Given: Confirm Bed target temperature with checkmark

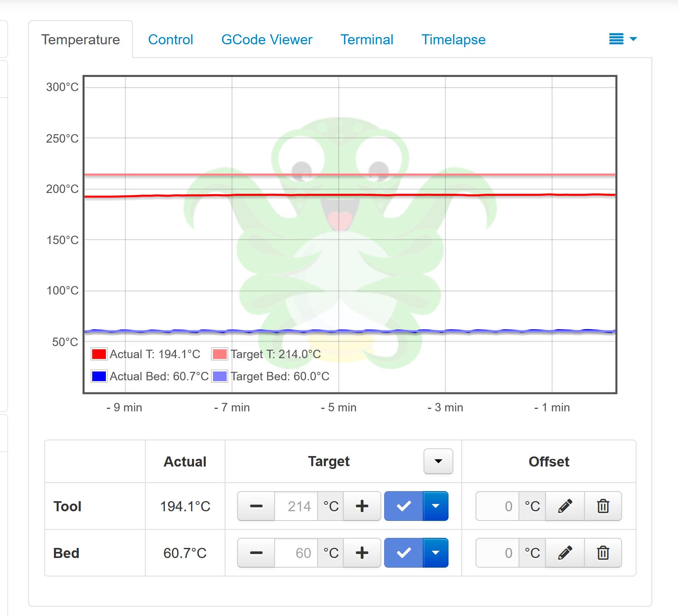Looking at the screenshot, I should point(403,553).
